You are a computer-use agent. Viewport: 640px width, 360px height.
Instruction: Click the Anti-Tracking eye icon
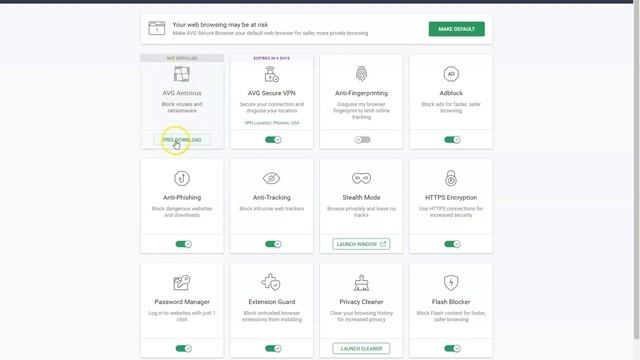pos(271,178)
